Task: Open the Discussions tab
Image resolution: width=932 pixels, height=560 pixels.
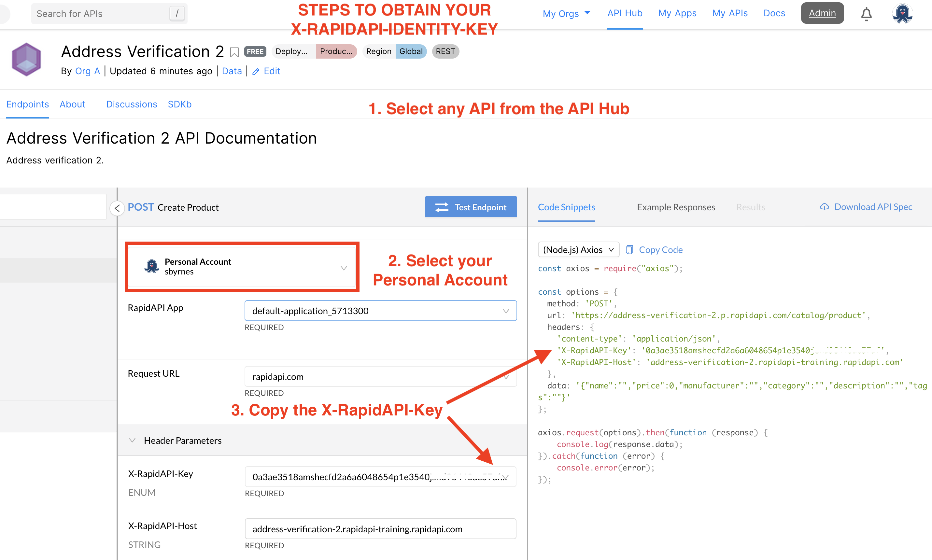Action: pyautogui.click(x=131, y=105)
